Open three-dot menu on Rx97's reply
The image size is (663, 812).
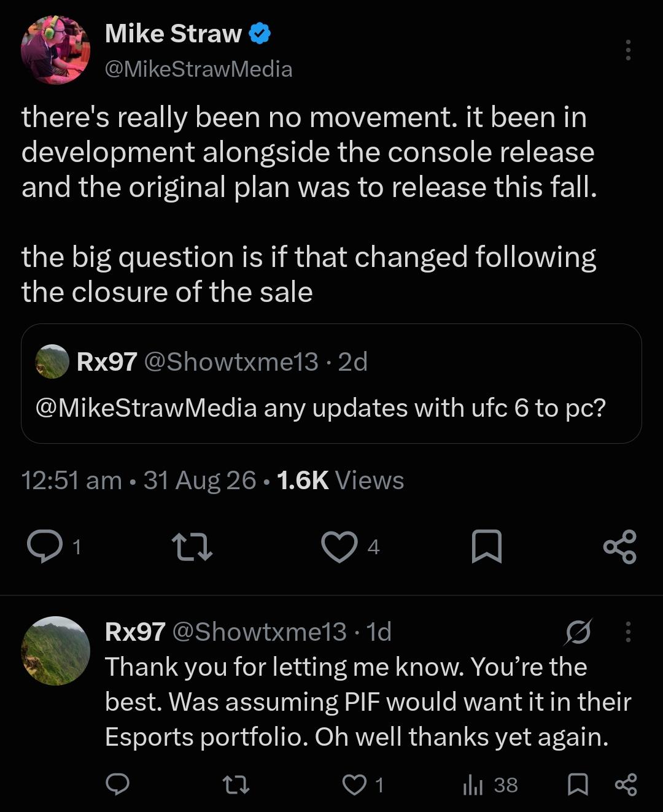pyautogui.click(x=628, y=632)
